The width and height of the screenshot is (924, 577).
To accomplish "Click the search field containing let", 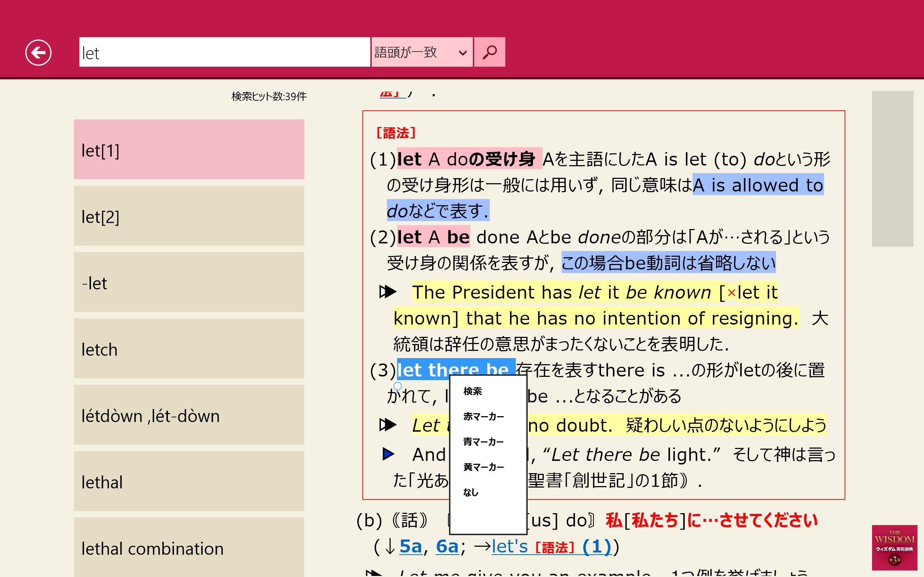I will [x=225, y=52].
